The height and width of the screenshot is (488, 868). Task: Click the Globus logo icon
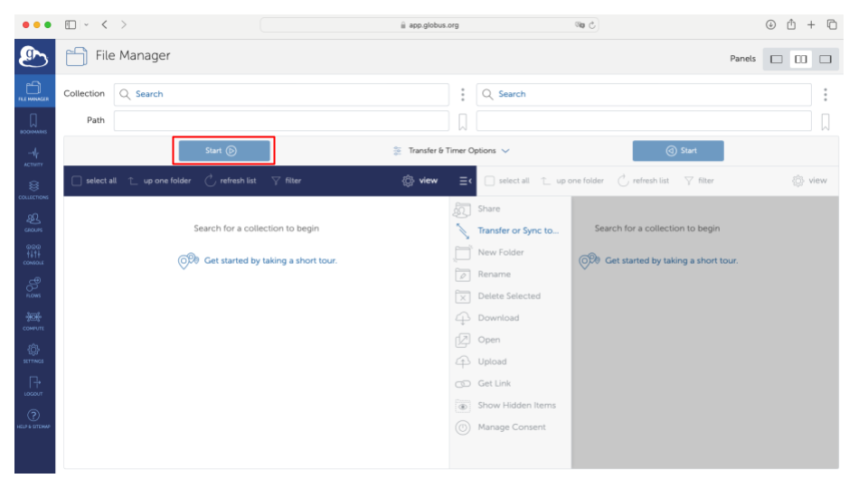pos(33,57)
